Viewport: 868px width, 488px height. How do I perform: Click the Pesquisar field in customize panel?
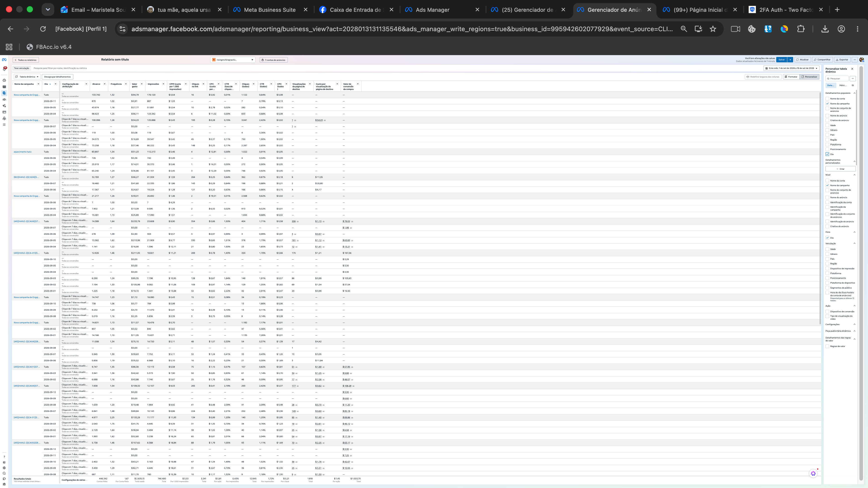point(837,78)
